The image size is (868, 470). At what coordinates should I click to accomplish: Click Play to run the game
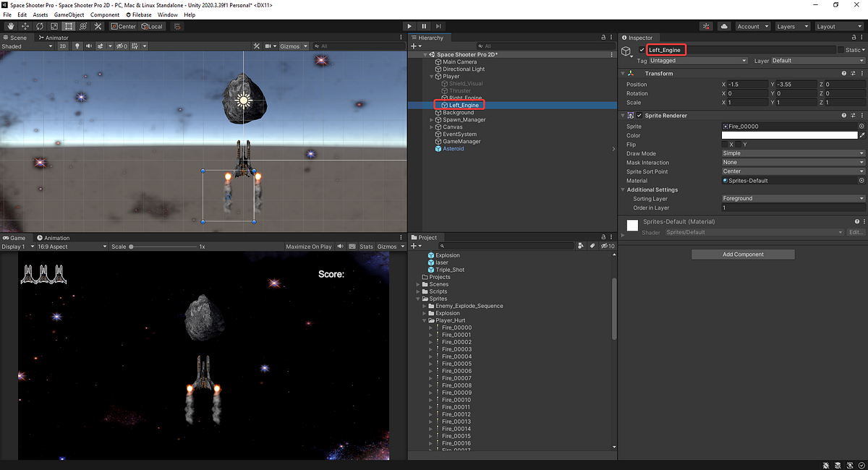click(409, 26)
